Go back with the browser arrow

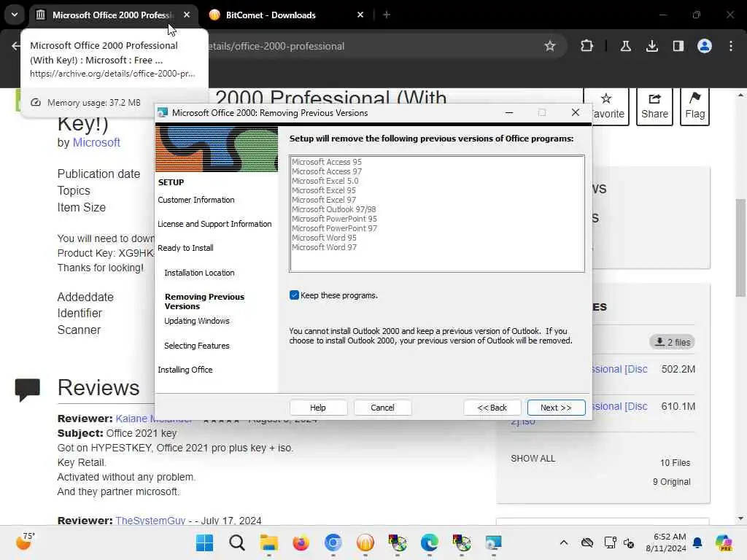click(x=16, y=46)
